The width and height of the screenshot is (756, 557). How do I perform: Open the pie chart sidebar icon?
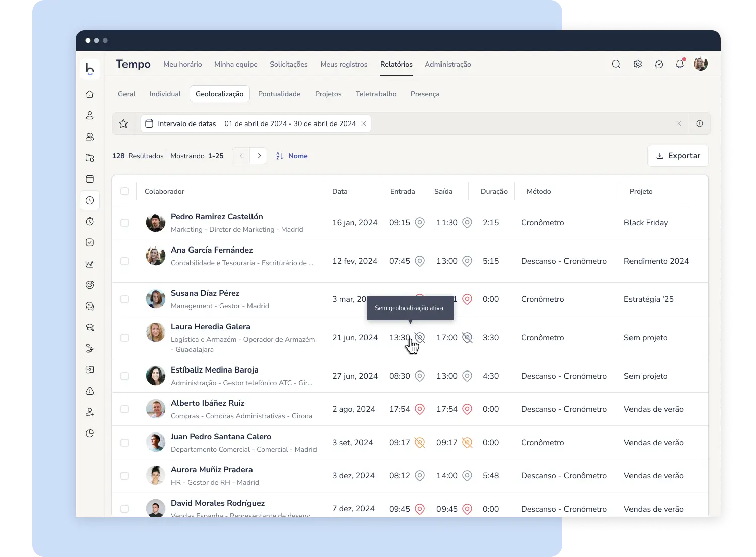click(x=90, y=433)
